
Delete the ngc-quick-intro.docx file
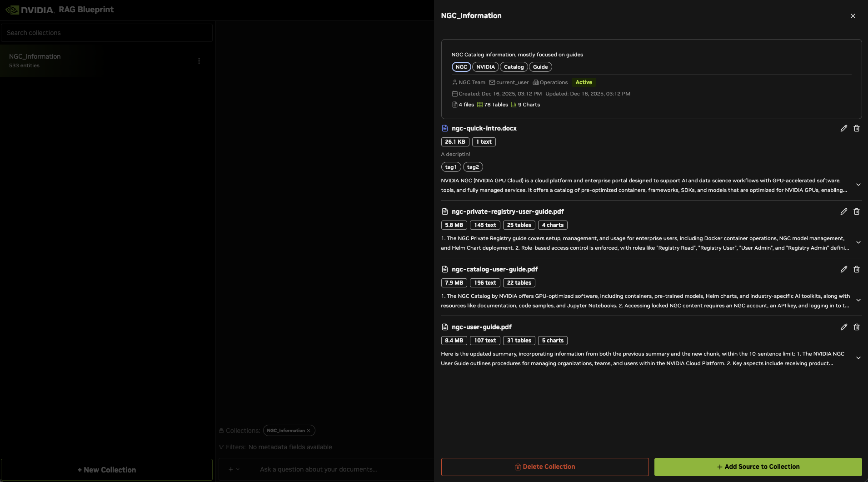[856, 129]
